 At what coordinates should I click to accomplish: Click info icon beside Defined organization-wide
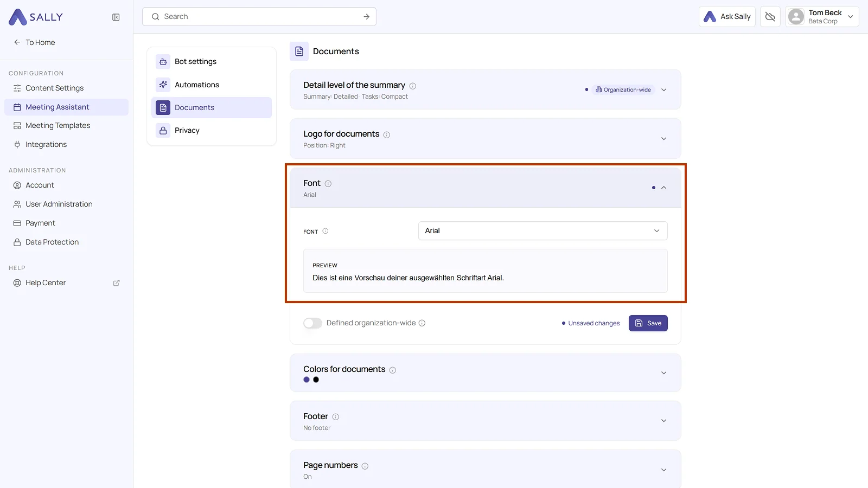422,323
